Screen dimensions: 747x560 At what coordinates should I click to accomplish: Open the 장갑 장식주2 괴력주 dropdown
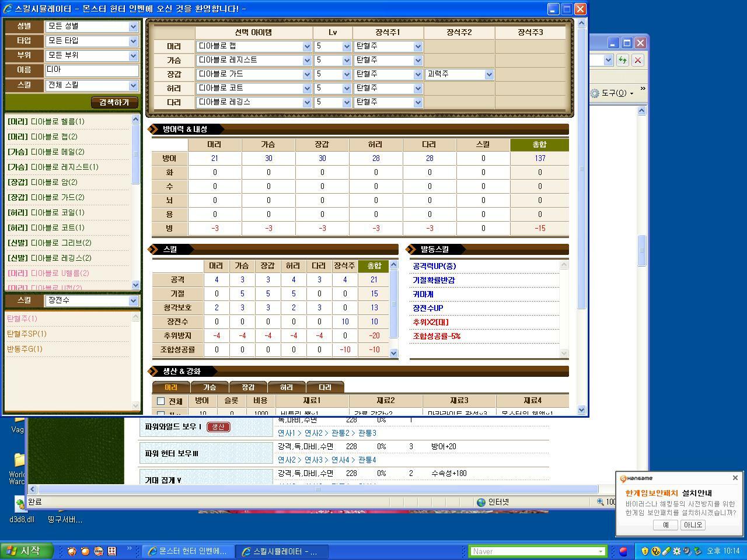click(460, 74)
